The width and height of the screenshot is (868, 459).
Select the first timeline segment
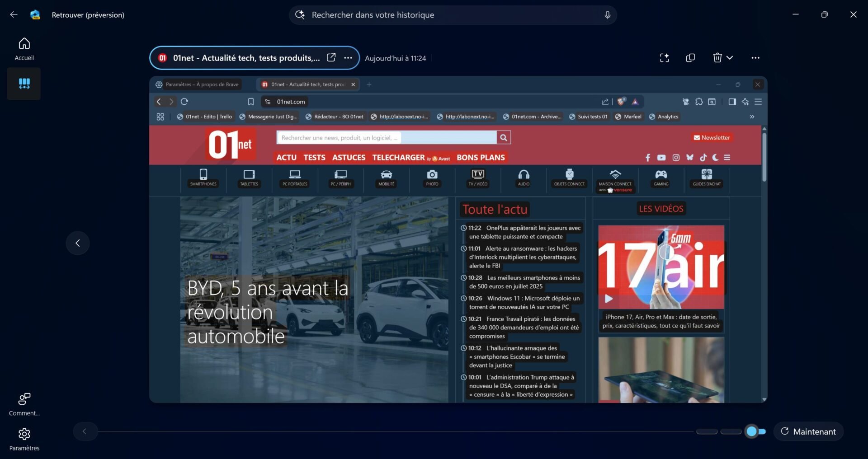pos(707,432)
